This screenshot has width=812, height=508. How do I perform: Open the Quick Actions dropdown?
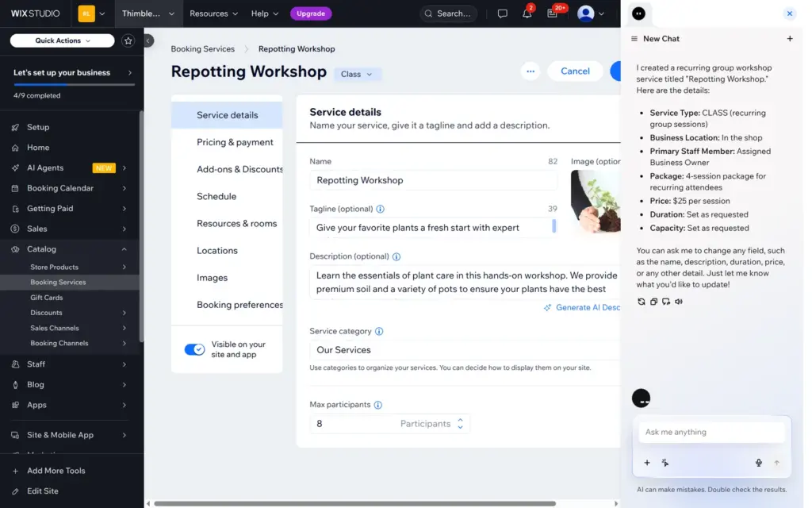tap(62, 40)
